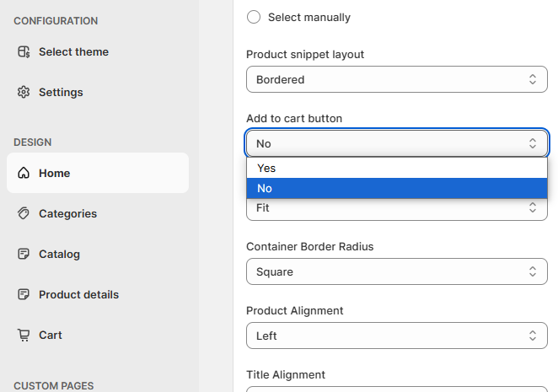The height and width of the screenshot is (392, 558).
Task: Click the Catalog page icon
Action: pyautogui.click(x=24, y=254)
